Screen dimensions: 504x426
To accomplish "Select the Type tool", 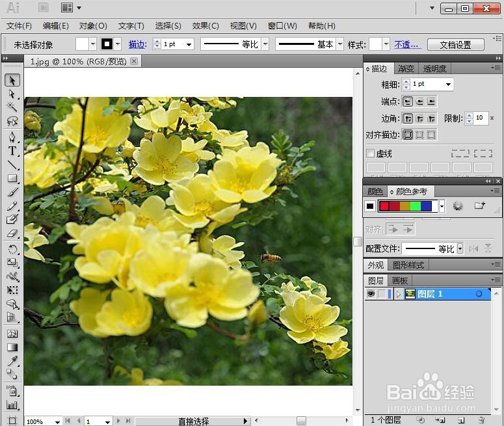I will tap(12, 151).
